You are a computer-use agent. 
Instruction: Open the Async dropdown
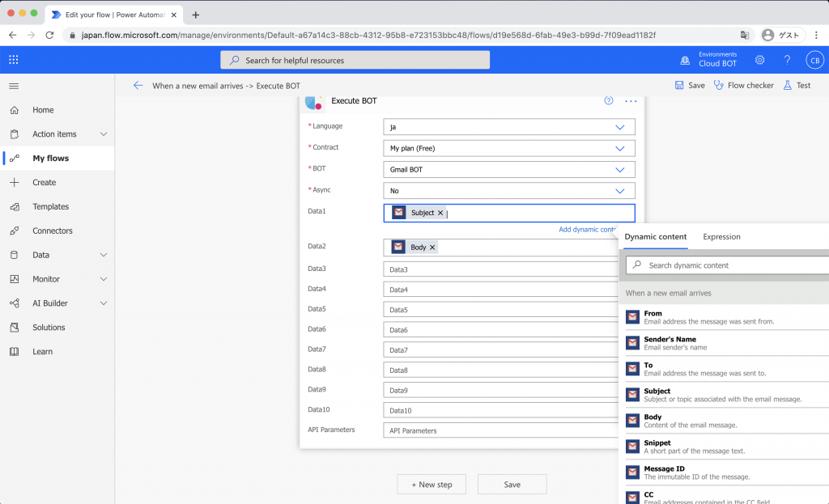pyautogui.click(x=509, y=191)
